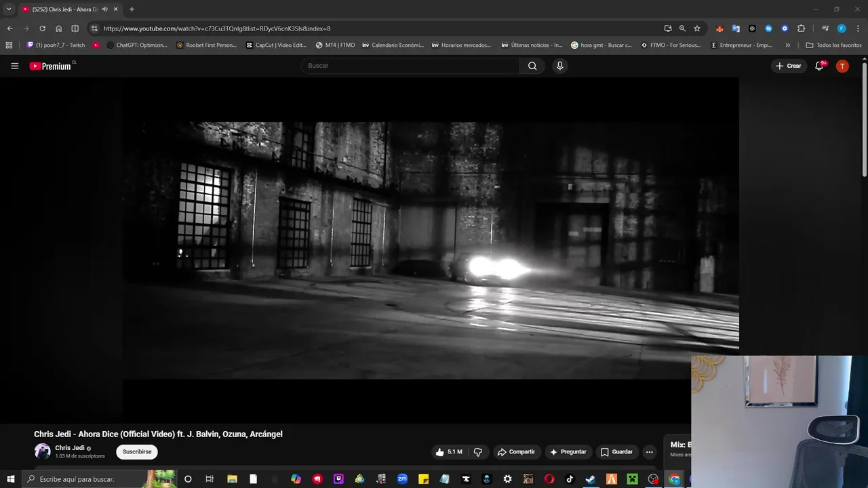The height and width of the screenshot is (488, 868).
Task: Open the apps grid in bookmarks bar
Action: tap(9, 45)
